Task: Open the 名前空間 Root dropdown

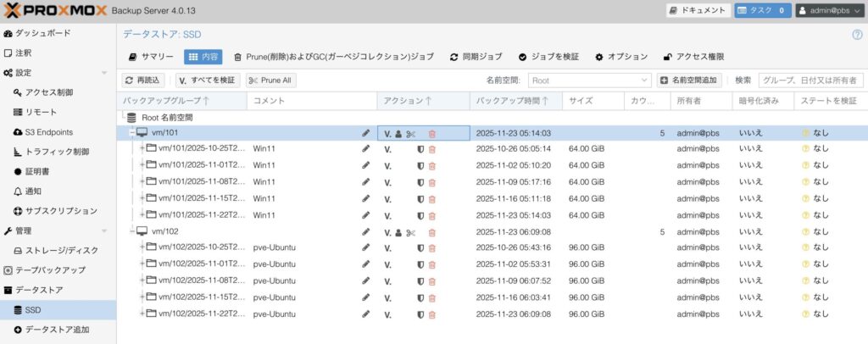Action: (589, 80)
